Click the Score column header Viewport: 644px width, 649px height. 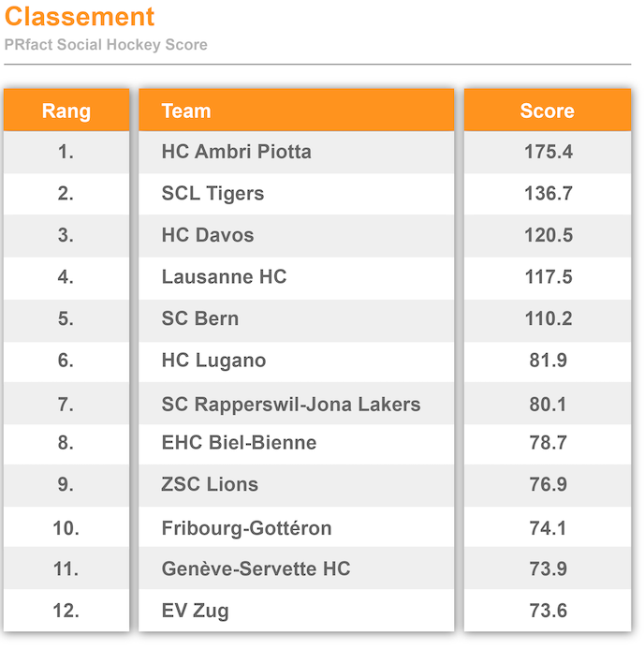click(547, 111)
